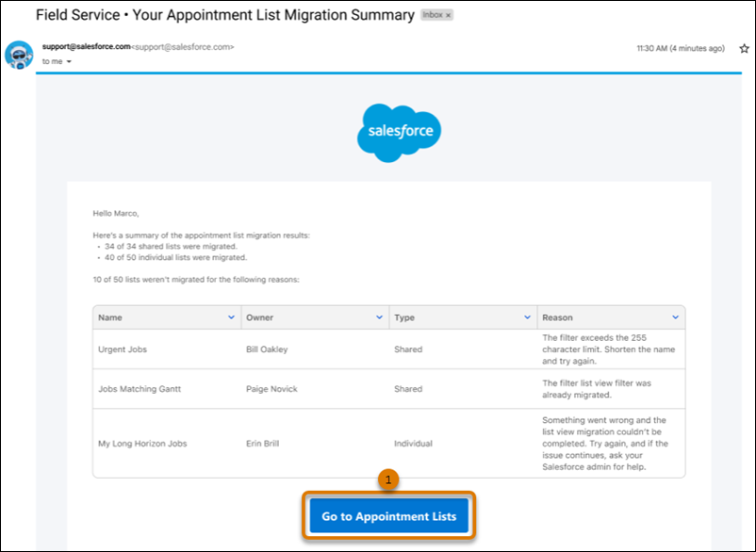
Task: Open the Name column dropdown chevron
Action: tap(231, 317)
